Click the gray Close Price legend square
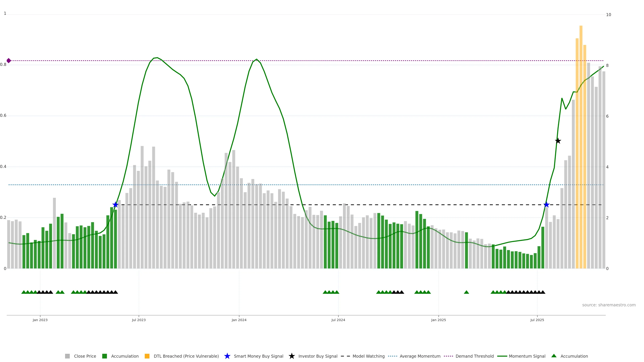Image resolution: width=644 pixels, height=362 pixels. (x=67, y=356)
